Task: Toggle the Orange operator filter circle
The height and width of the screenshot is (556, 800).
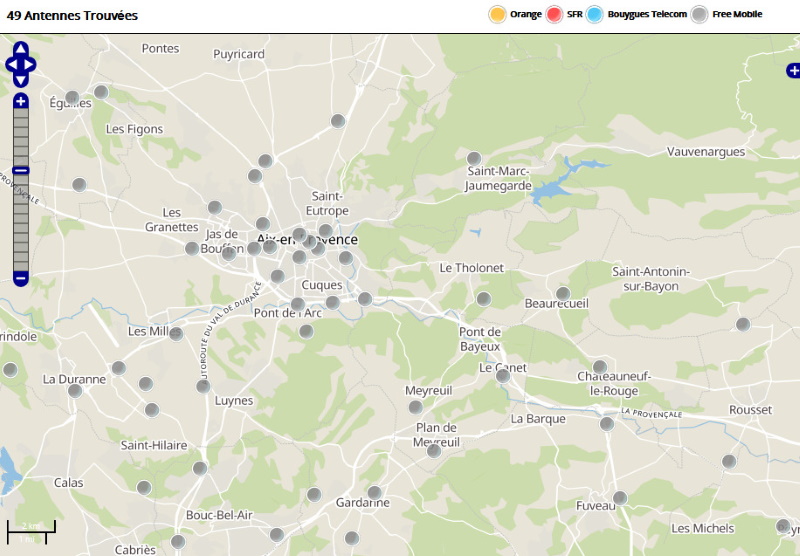Action: tap(497, 14)
